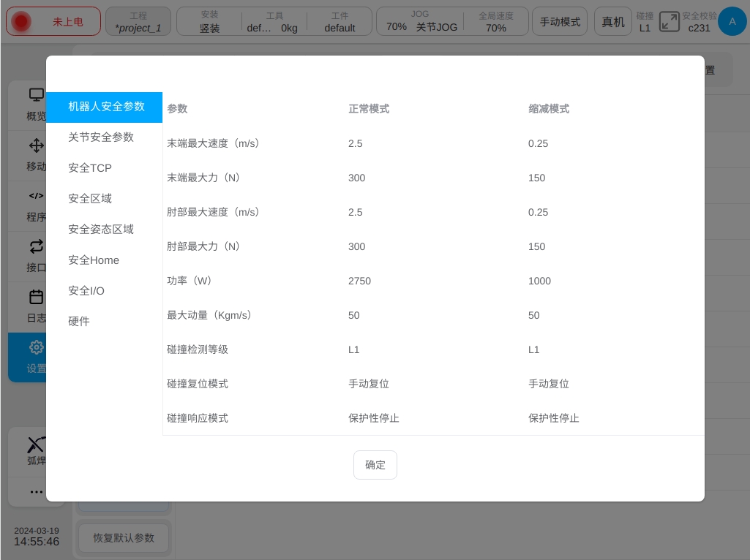750x560 pixels.
Task: Toggle the 真机 real machine switch
Action: (612, 22)
